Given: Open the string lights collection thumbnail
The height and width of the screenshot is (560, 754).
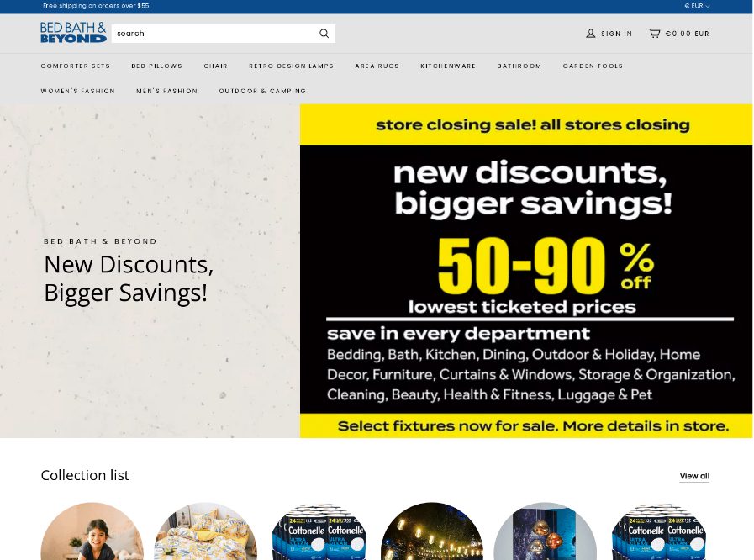Looking at the screenshot, I should point(432,531).
